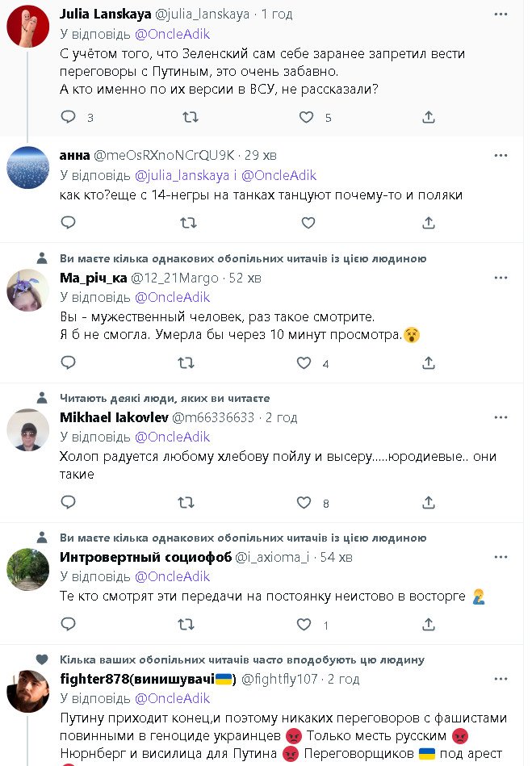Like Julia Lanskaya's tweet
This screenshot has width=532, height=766.
pos(306,118)
